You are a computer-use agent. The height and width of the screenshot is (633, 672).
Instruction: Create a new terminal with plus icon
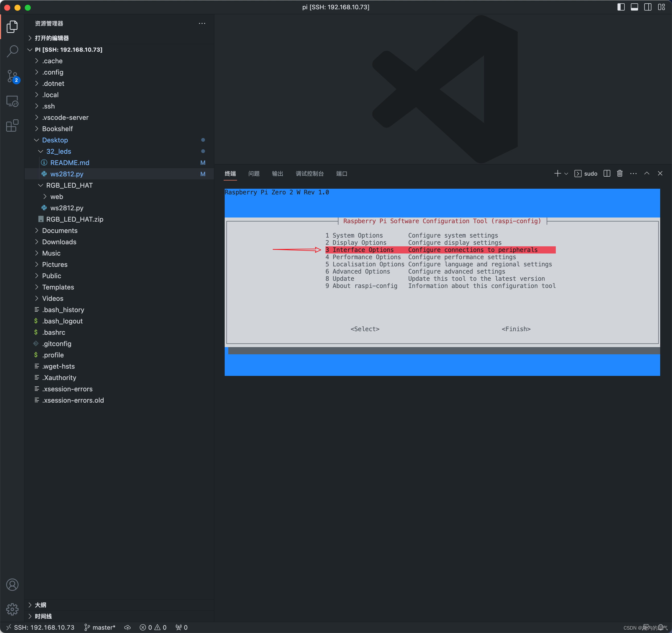click(557, 174)
